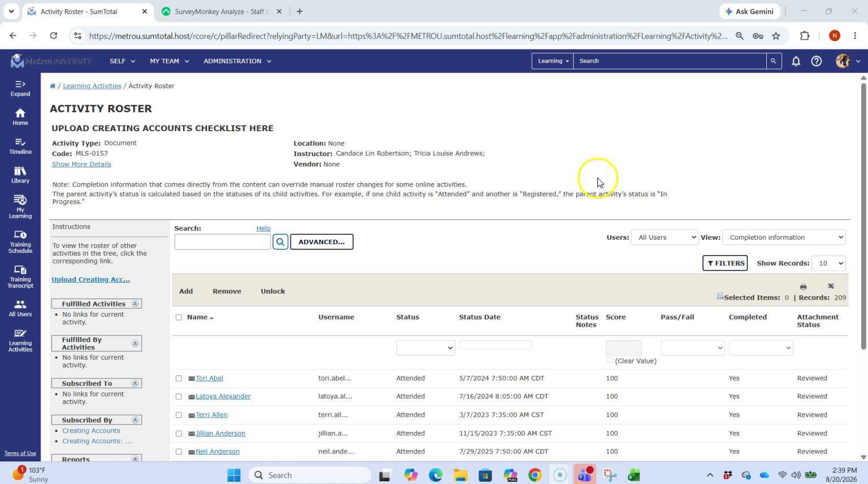Check the box for Tori Abel
868x484 pixels.
point(179,378)
